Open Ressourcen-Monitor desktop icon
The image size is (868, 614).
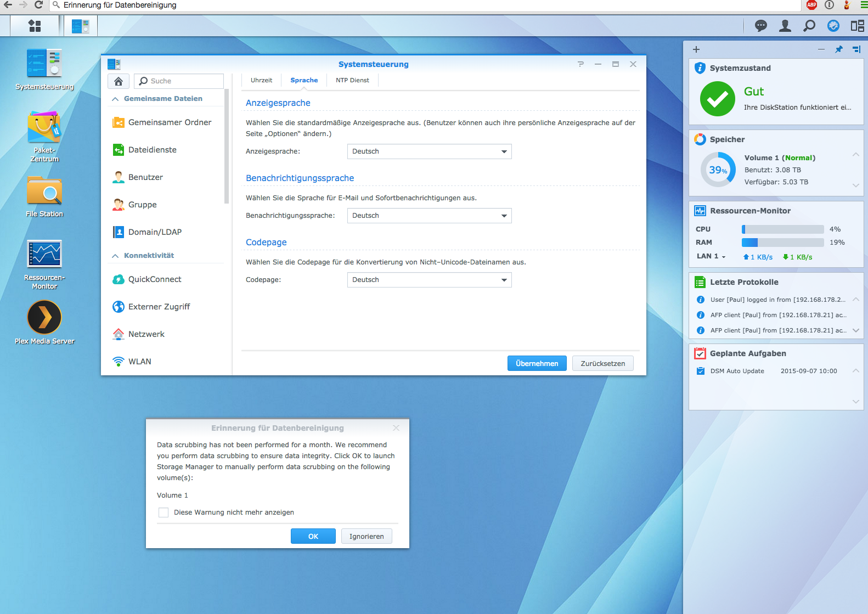tap(44, 255)
